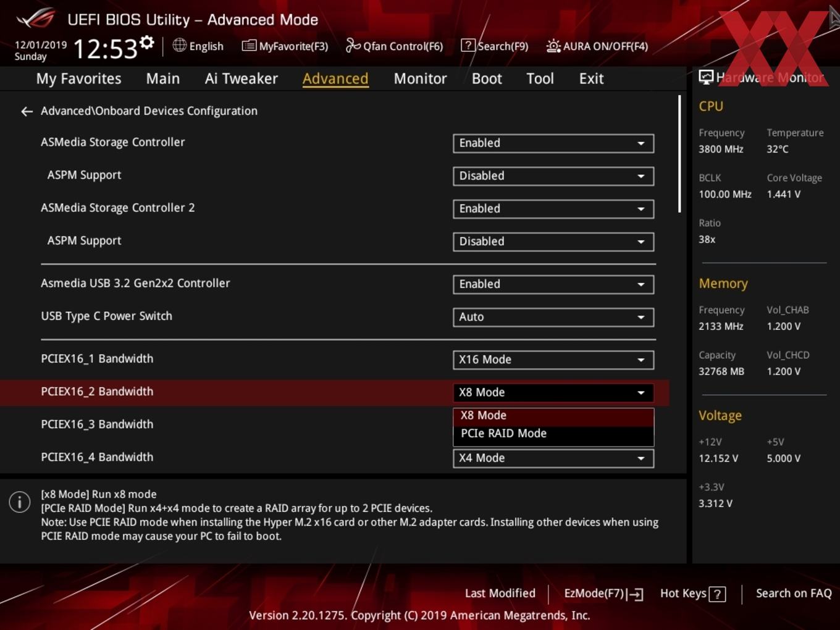Open Asmedia USB 3.2 Gen2x2 Controller dropdown
Viewport: 840px width, 630px height.
pos(553,284)
